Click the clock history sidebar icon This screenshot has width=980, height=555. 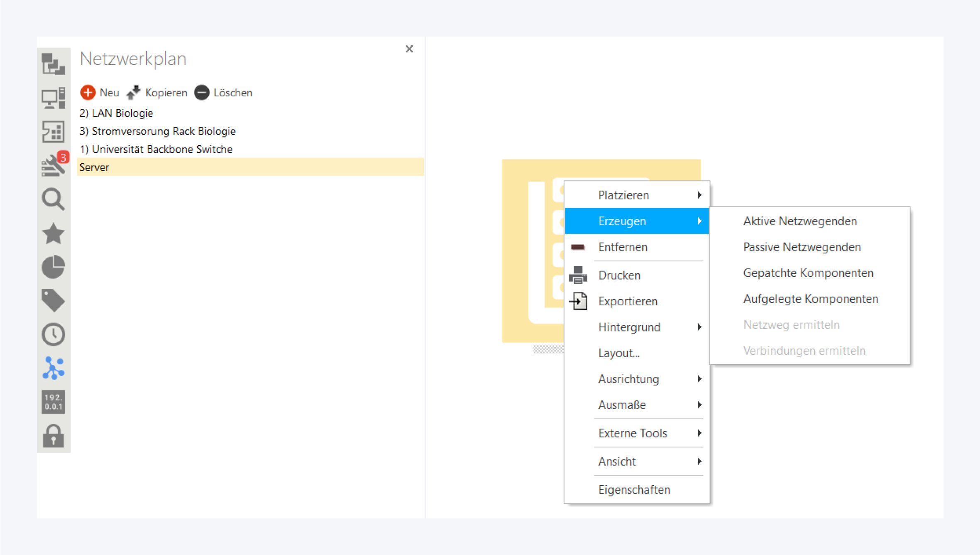[53, 334]
